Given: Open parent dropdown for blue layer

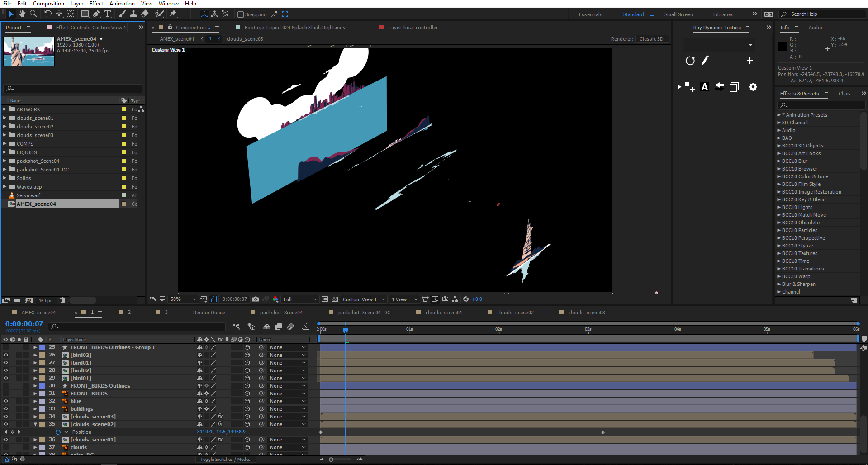Looking at the screenshot, I should [288, 401].
